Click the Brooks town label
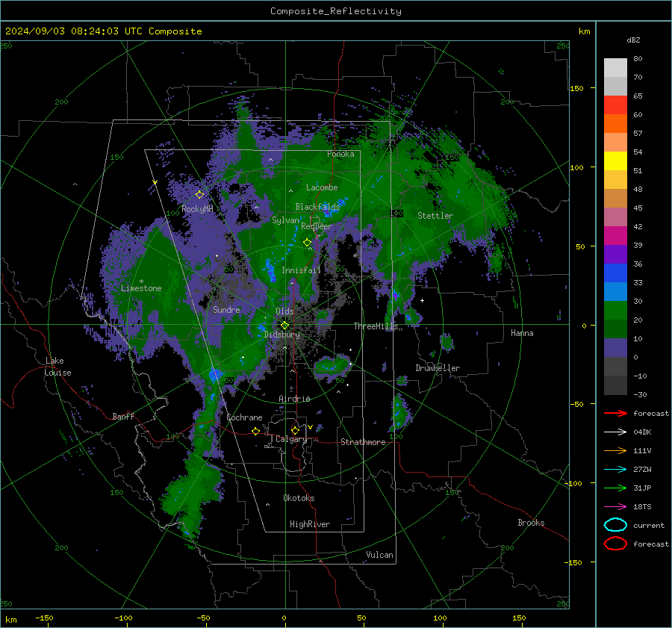 pyautogui.click(x=531, y=523)
